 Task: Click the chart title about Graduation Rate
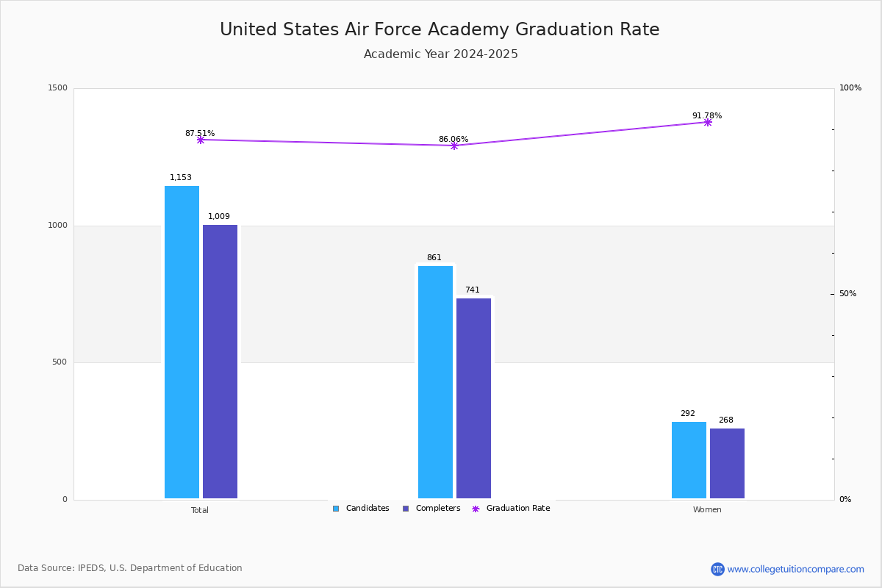pyautogui.click(x=440, y=29)
